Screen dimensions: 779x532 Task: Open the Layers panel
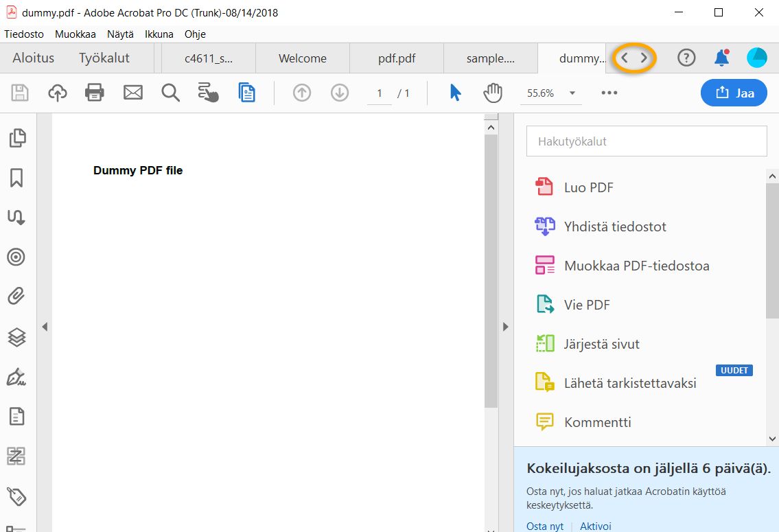point(19,337)
